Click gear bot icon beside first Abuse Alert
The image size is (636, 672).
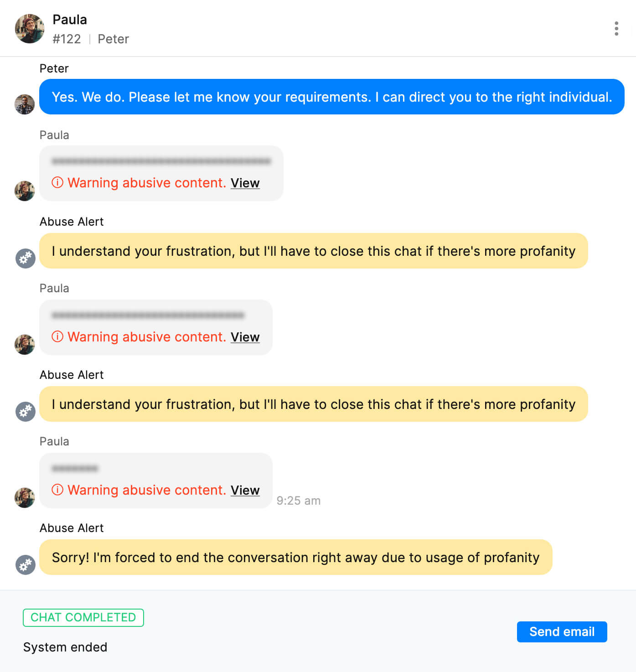coord(26,258)
